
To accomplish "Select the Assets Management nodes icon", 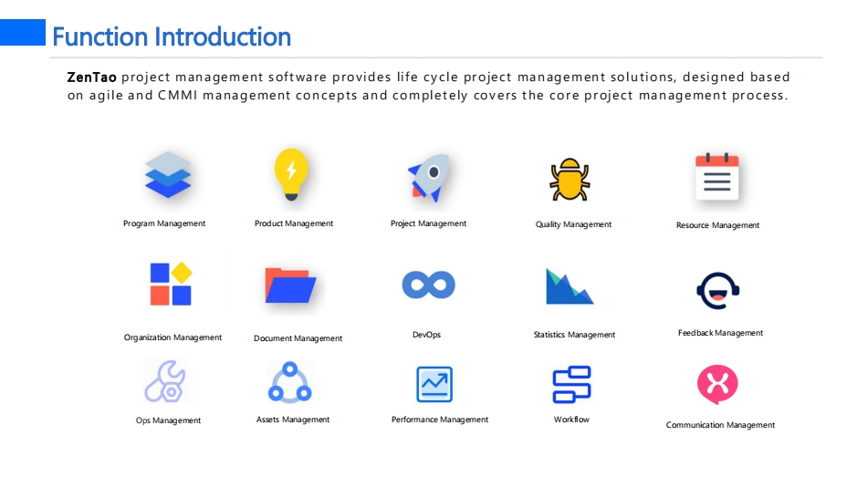I will [x=290, y=382].
